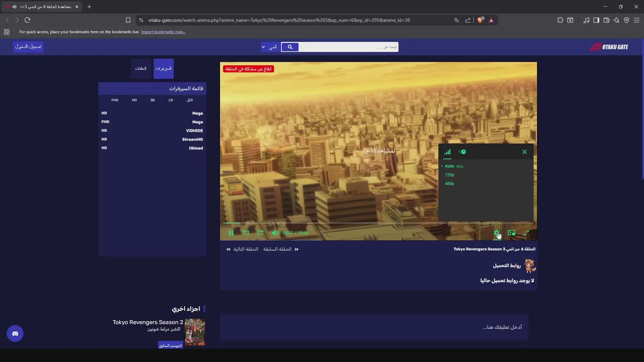
Task: Toggle the browser sidebar panel
Action: tap(596, 20)
